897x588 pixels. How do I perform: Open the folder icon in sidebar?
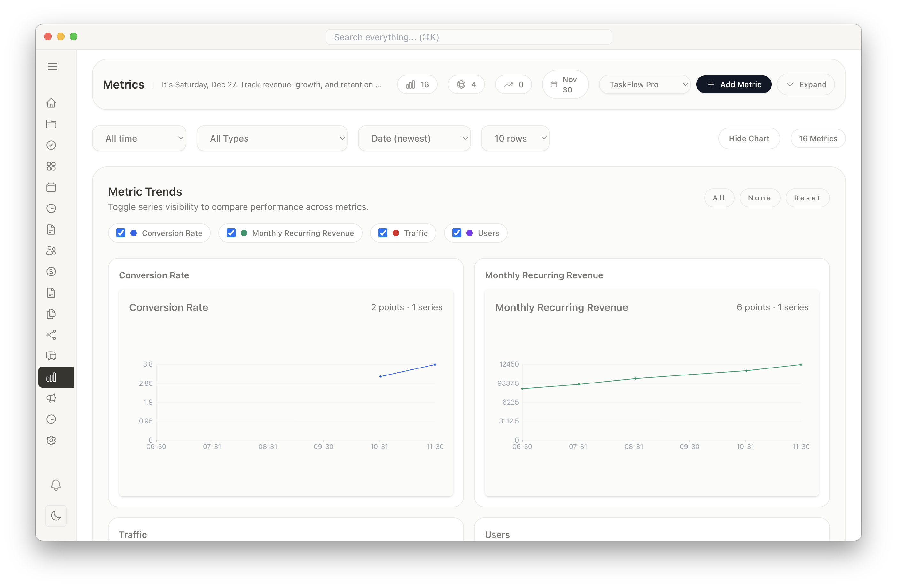pyautogui.click(x=51, y=124)
